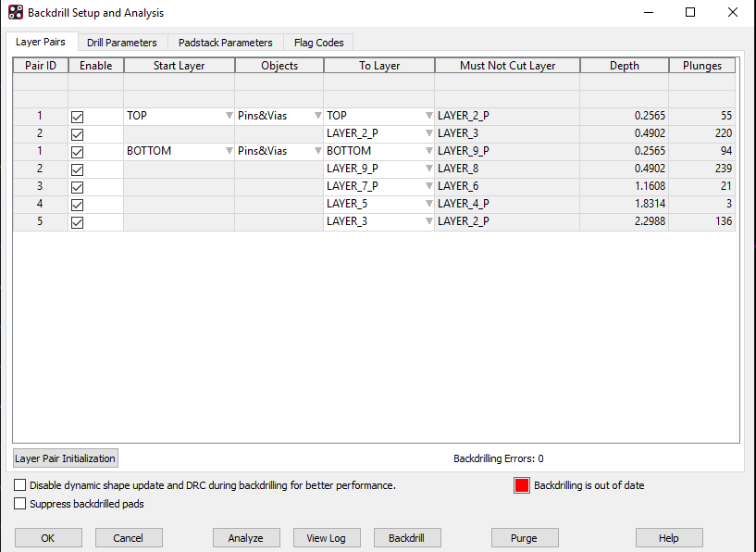The image size is (756, 552).
Task: Toggle Enable checkbox in LAYER_9_P to-layer row
Action: (77, 169)
